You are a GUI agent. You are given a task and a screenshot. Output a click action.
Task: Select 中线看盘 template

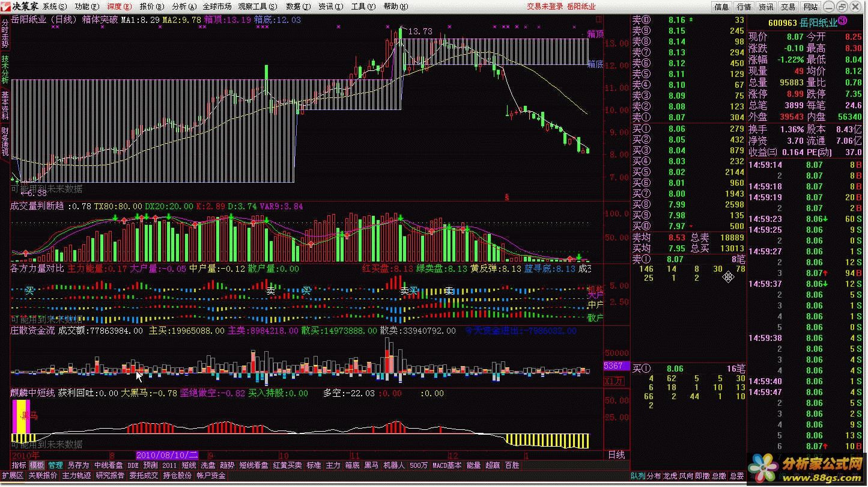(x=108, y=465)
